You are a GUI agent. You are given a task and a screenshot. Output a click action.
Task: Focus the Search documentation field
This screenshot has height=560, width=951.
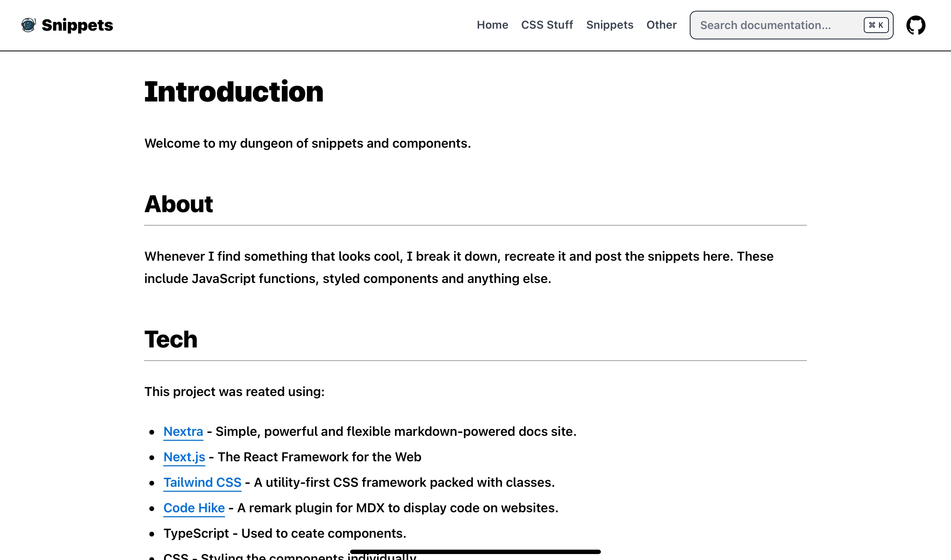click(791, 25)
